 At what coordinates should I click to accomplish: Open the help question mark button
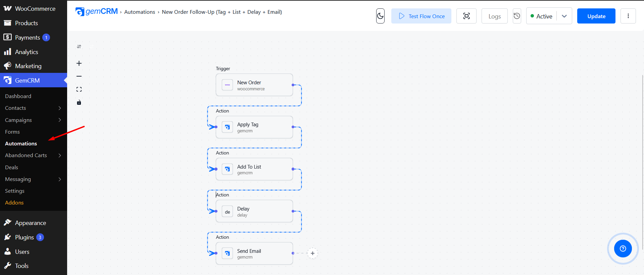coord(623,248)
